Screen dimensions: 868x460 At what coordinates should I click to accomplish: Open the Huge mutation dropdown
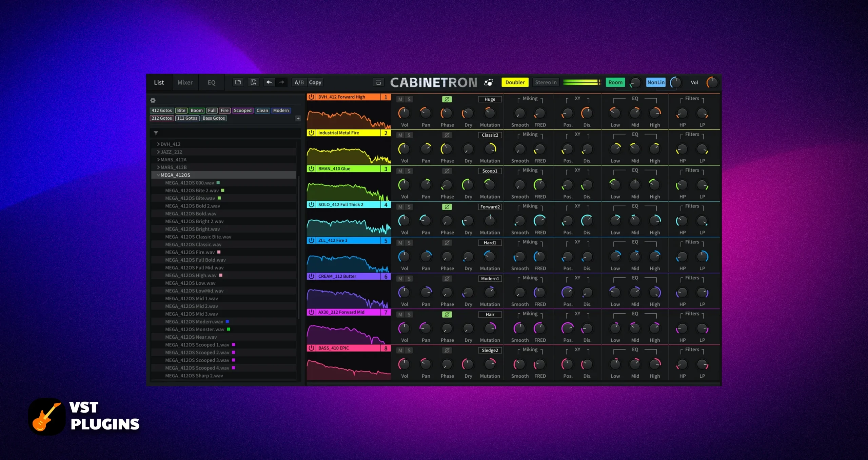tap(490, 99)
